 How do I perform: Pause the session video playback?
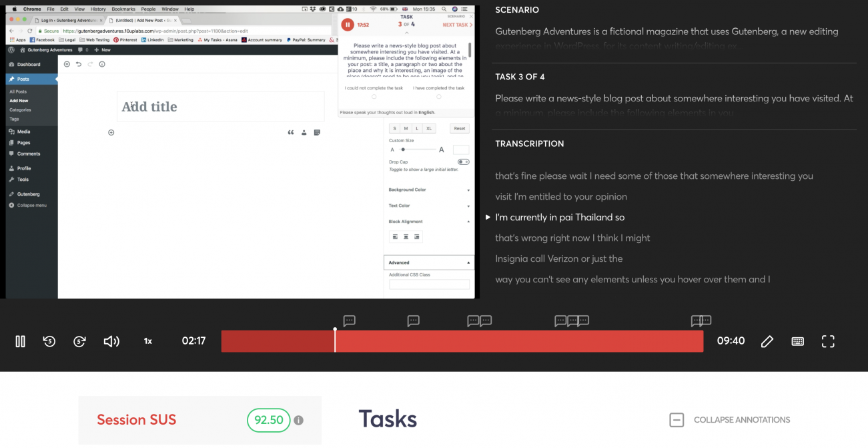pyautogui.click(x=20, y=341)
